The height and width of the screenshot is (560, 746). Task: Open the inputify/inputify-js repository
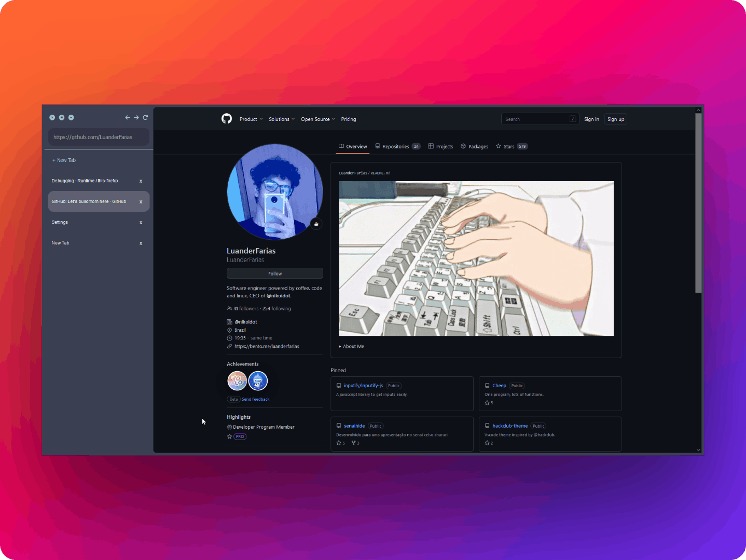click(x=363, y=386)
